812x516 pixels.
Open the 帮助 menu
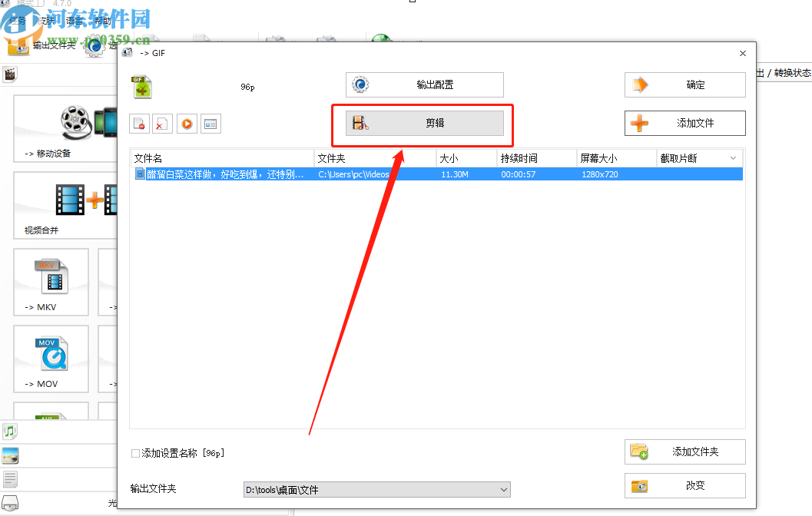[102, 21]
